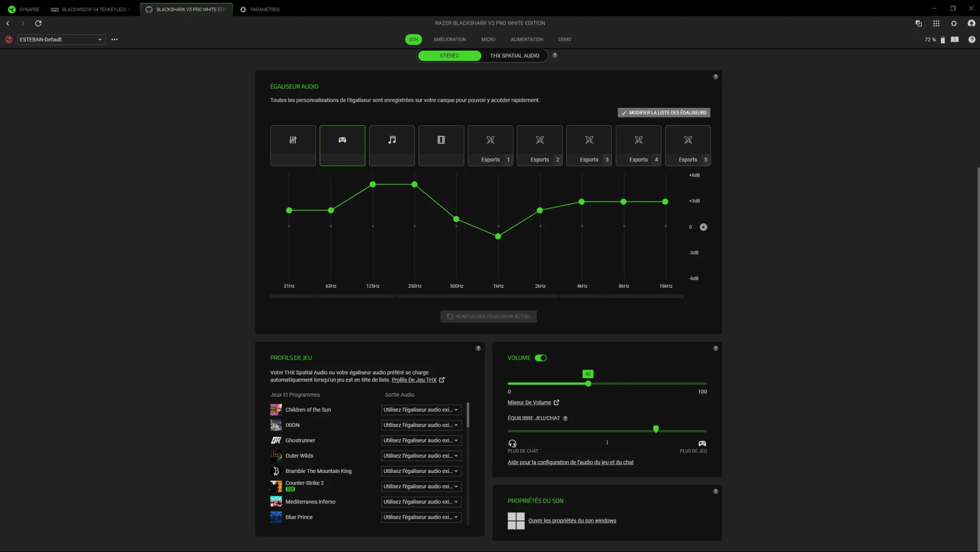Open Ouvrir les propriétés du son windows link

572,521
